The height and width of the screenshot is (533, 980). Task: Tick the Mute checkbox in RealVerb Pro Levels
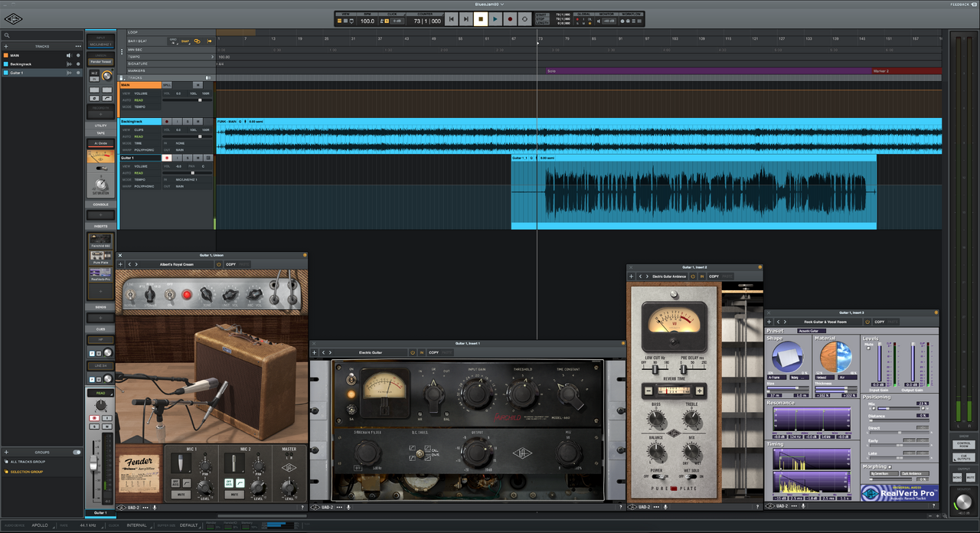pyautogui.click(x=870, y=349)
